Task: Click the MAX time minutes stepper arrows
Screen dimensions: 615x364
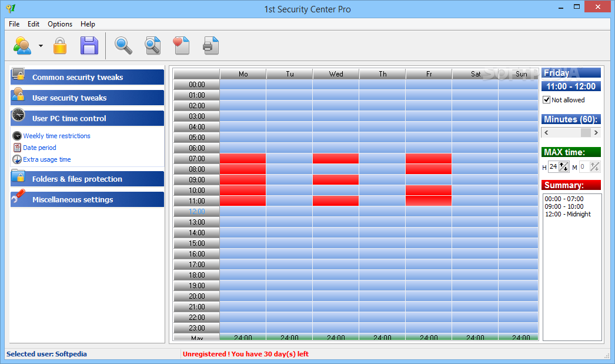Action: [594, 166]
